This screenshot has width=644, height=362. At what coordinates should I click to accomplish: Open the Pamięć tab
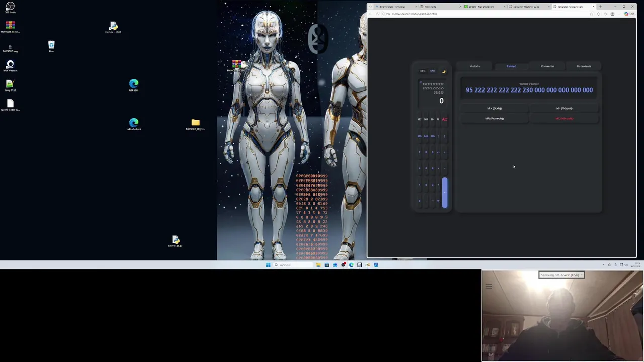(x=511, y=66)
